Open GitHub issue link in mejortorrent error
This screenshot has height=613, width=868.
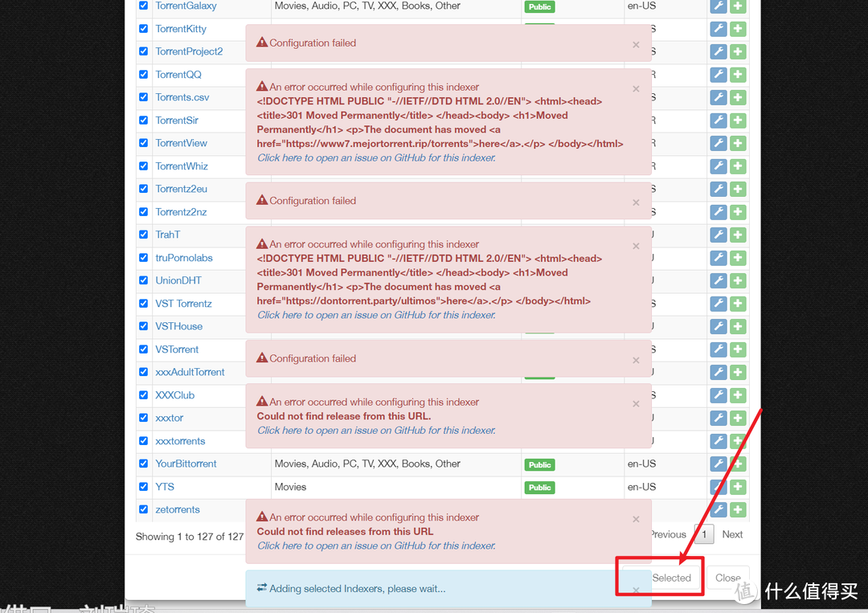(376, 157)
